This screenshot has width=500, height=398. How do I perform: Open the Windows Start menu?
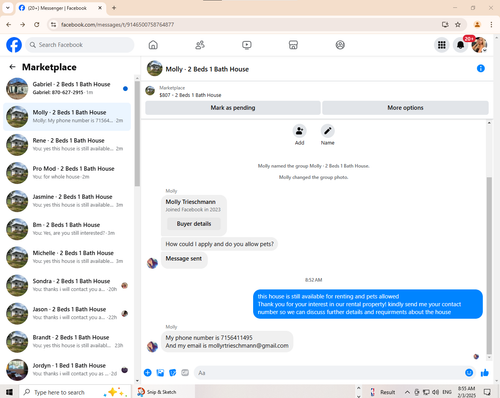click(9, 392)
